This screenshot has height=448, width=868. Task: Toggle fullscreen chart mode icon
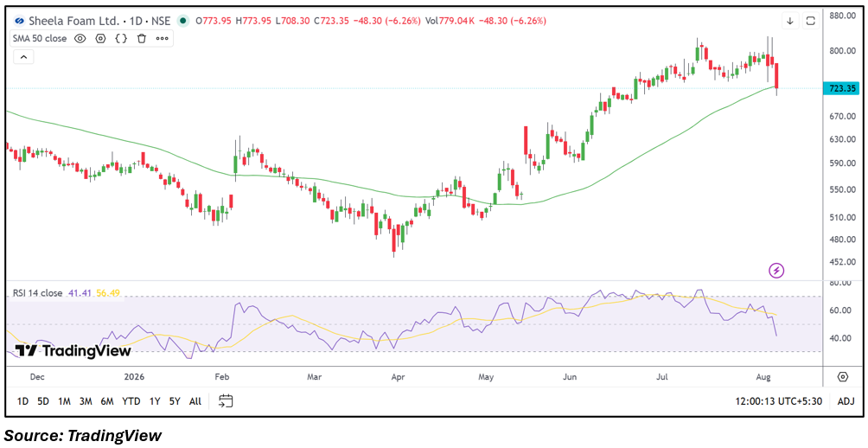click(x=810, y=21)
